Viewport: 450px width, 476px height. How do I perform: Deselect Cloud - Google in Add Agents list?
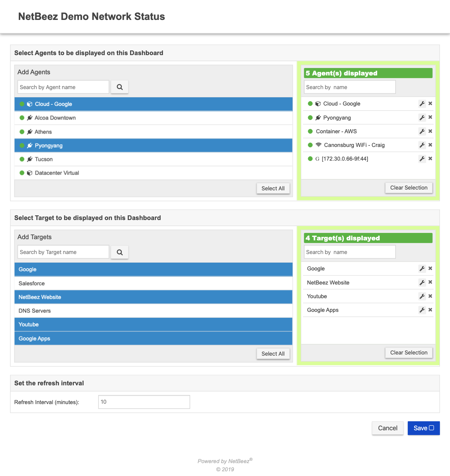[x=154, y=104]
